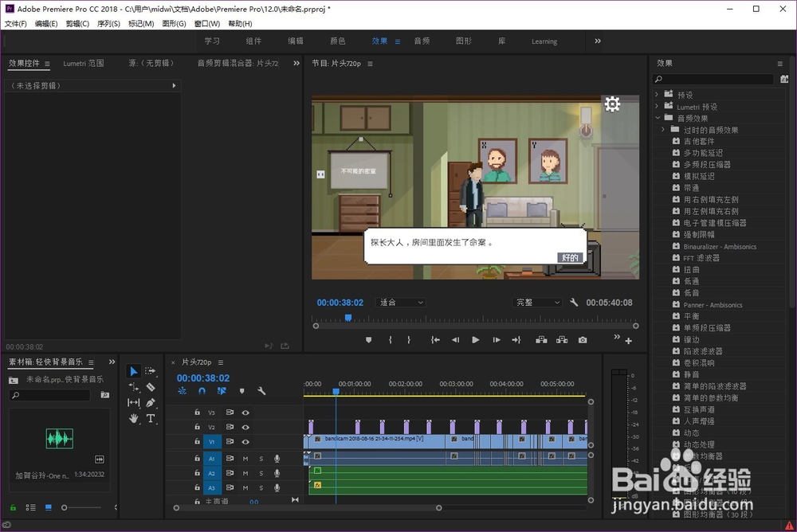Viewport: 797px width, 532px height.
Task: Switch to the Lumetri 范围 tab
Action: point(84,64)
